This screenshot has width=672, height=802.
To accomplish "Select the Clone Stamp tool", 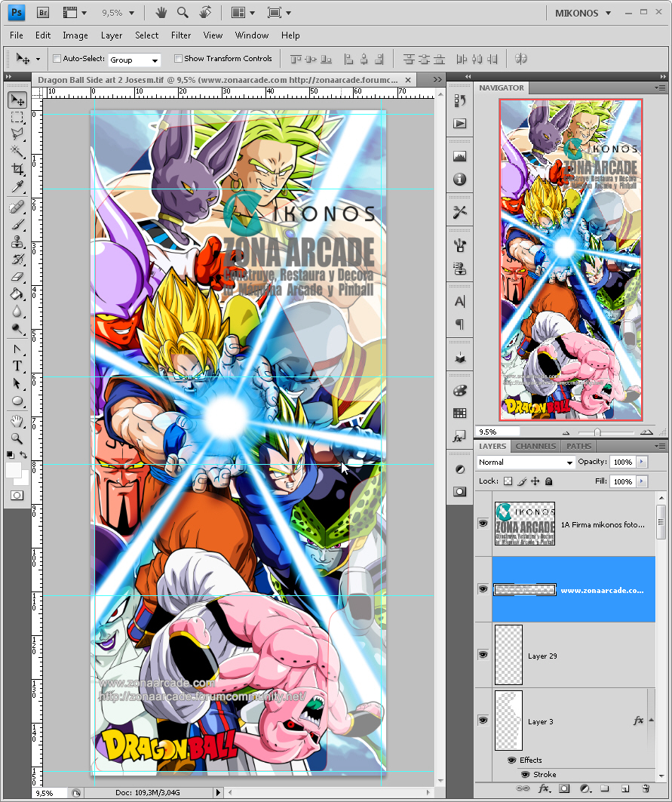I will [x=17, y=242].
